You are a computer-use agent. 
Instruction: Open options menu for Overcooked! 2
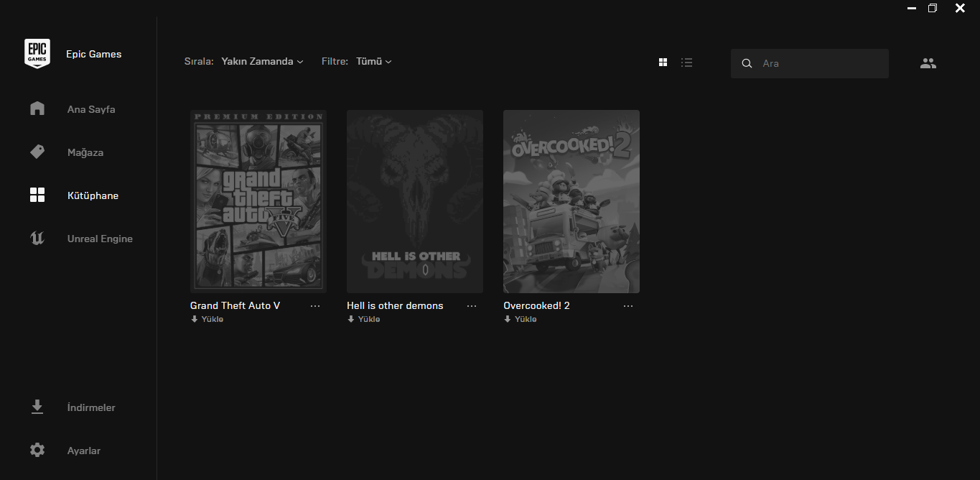tap(628, 306)
